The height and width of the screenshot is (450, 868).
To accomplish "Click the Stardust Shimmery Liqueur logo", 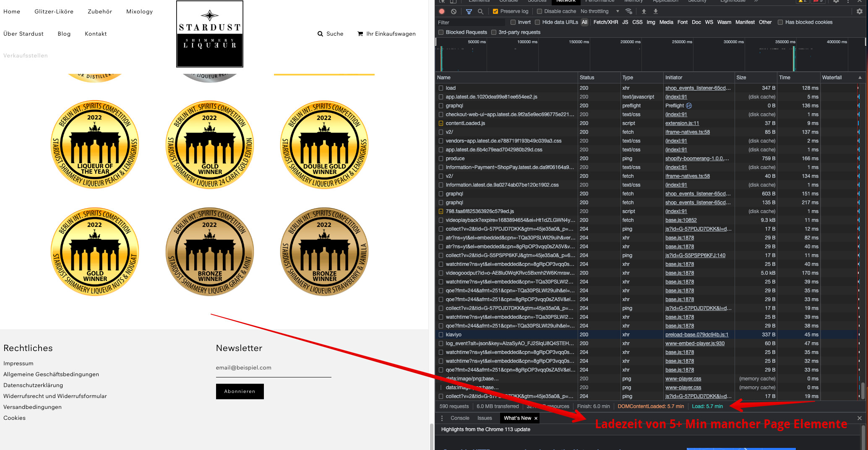I will pyautogui.click(x=210, y=34).
